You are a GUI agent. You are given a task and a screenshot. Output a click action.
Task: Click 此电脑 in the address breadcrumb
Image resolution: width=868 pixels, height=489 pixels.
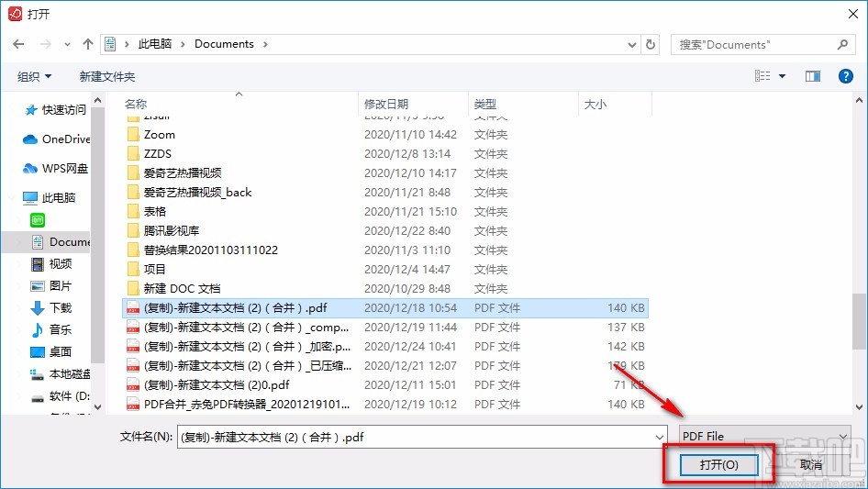tap(154, 44)
